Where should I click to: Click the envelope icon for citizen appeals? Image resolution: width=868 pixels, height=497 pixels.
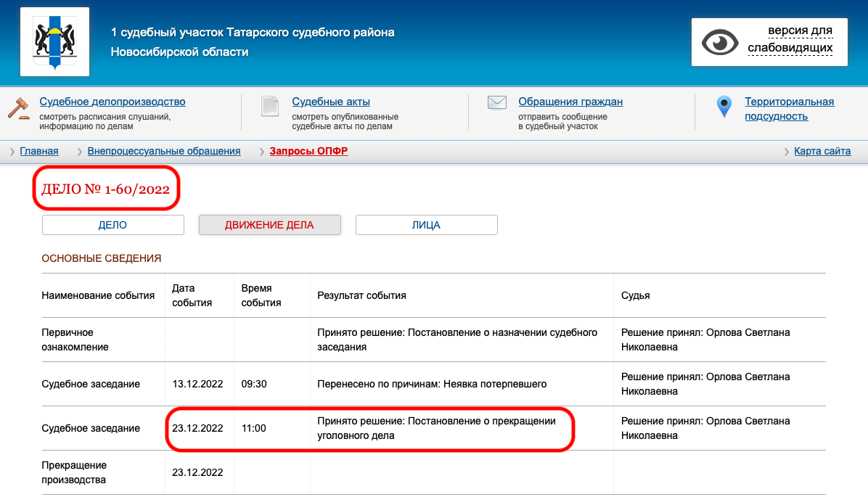[x=496, y=103]
